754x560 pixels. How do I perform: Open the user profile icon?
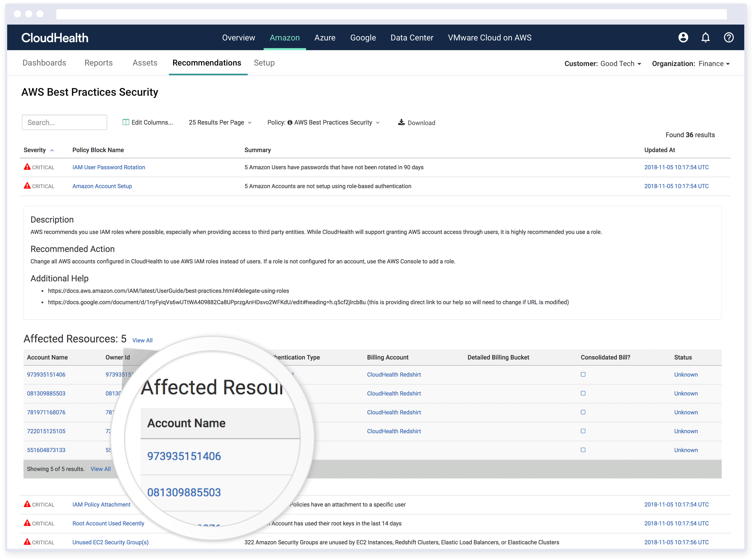tap(683, 37)
